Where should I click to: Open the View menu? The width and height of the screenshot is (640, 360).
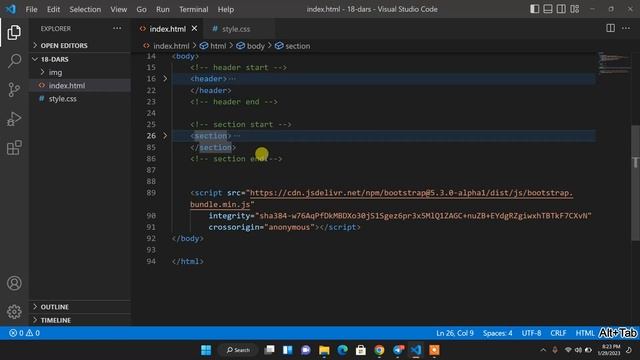(118, 9)
